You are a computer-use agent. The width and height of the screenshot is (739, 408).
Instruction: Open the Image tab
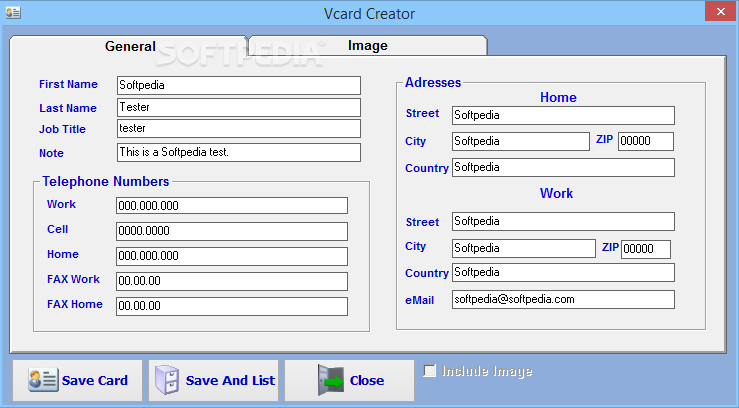(368, 45)
